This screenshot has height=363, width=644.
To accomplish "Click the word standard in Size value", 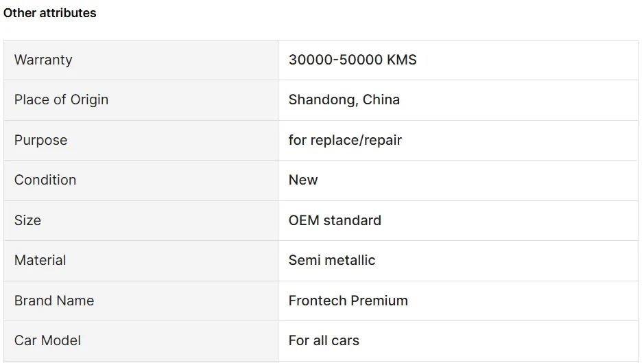I will (x=353, y=220).
